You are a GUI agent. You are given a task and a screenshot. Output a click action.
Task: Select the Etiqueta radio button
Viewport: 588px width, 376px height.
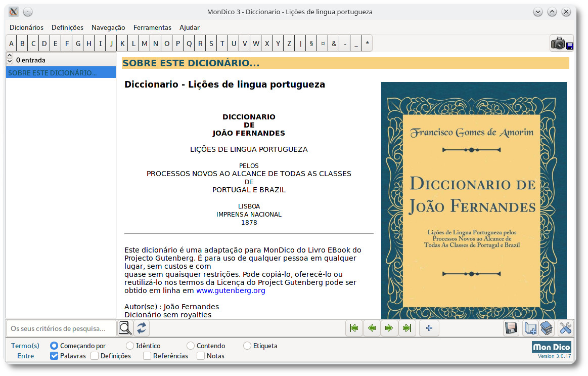pyautogui.click(x=247, y=346)
